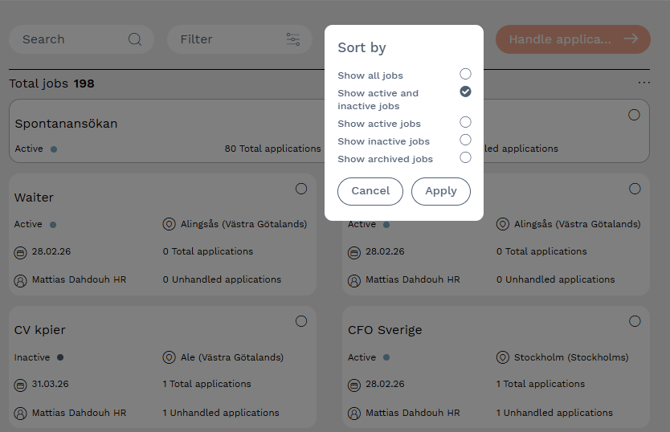
Task: Click '1 Unhandled applications' on CFO Sverige card
Action: [x=554, y=413]
